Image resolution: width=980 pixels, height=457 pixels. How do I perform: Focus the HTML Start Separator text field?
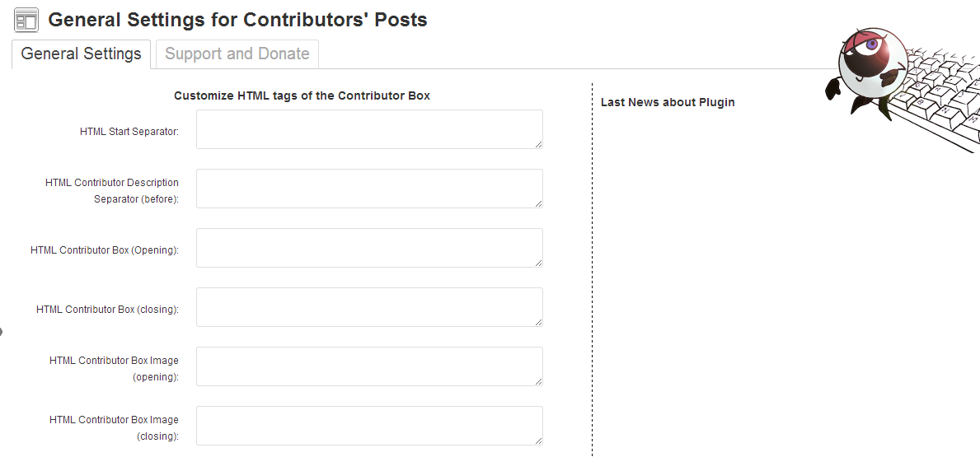(368, 129)
